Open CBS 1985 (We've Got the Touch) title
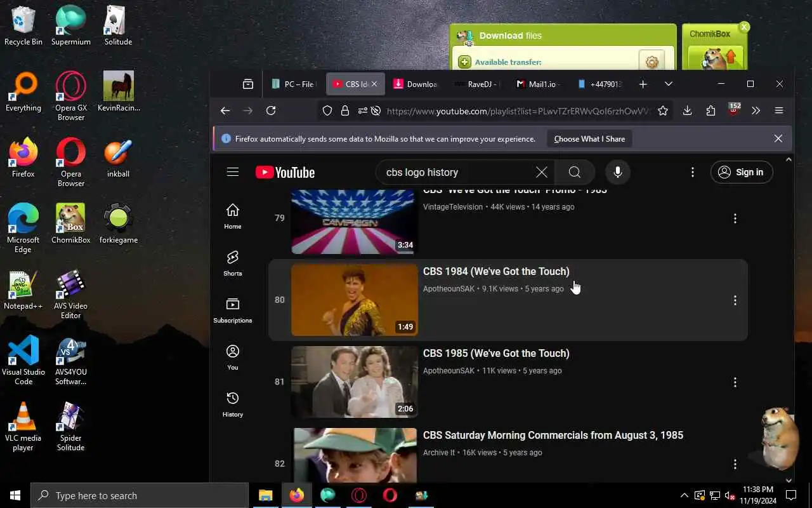Image resolution: width=812 pixels, height=508 pixels. click(496, 353)
